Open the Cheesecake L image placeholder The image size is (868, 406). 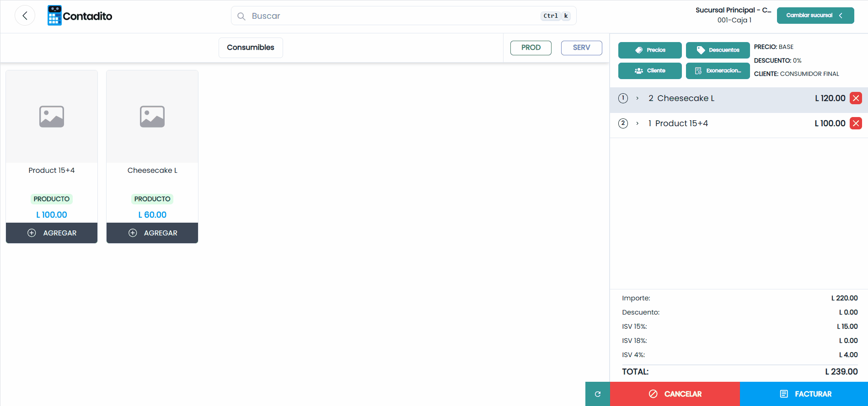pyautogui.click(x=152, y=117)
